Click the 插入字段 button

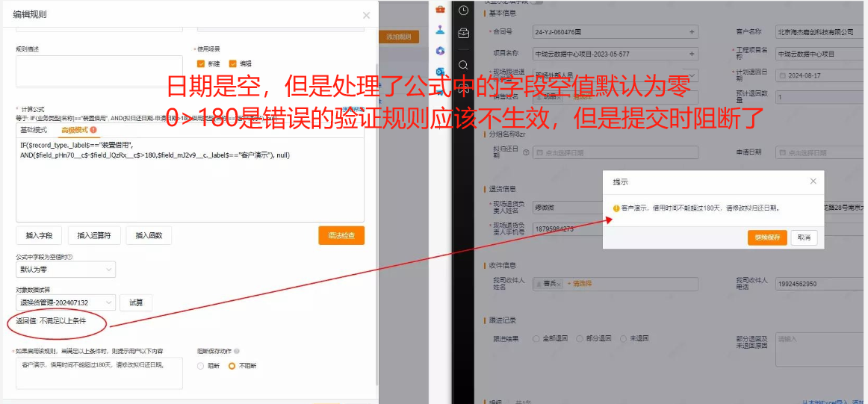(x=39, y=235)
